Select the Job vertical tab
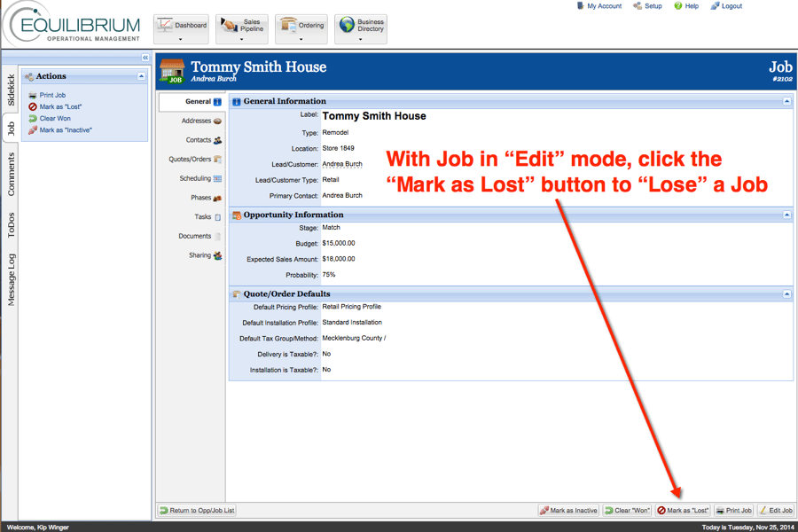This screenshot has width=798, height=532. pyautogui.click(x=11, y=129)
